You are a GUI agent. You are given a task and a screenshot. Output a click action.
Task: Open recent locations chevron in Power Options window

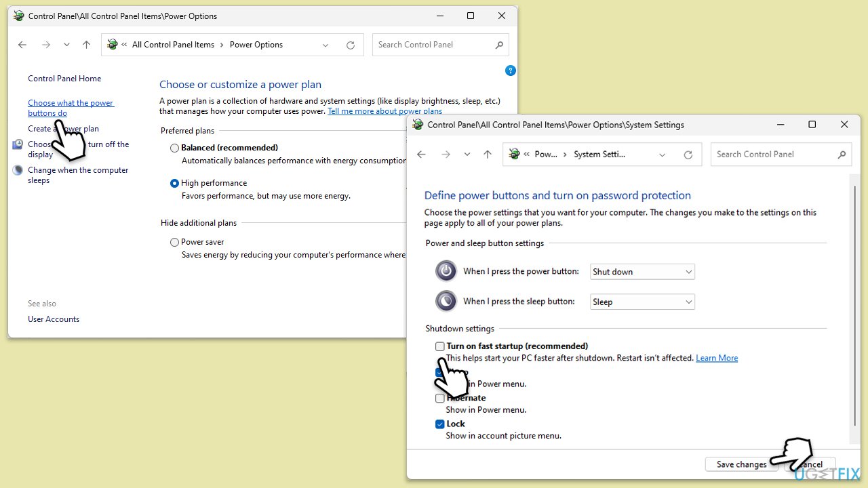(x=66, y=45)
